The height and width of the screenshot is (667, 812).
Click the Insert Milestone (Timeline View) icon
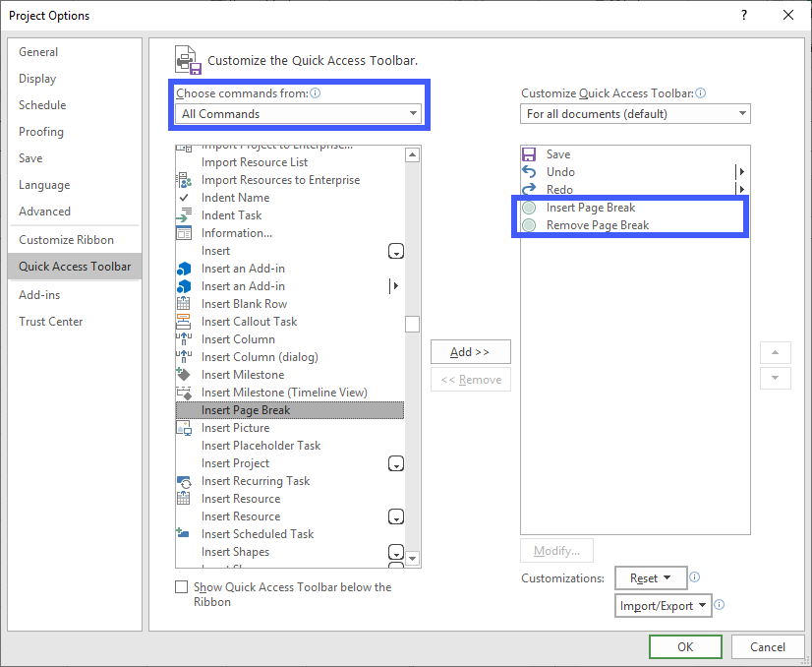[184, 393]
